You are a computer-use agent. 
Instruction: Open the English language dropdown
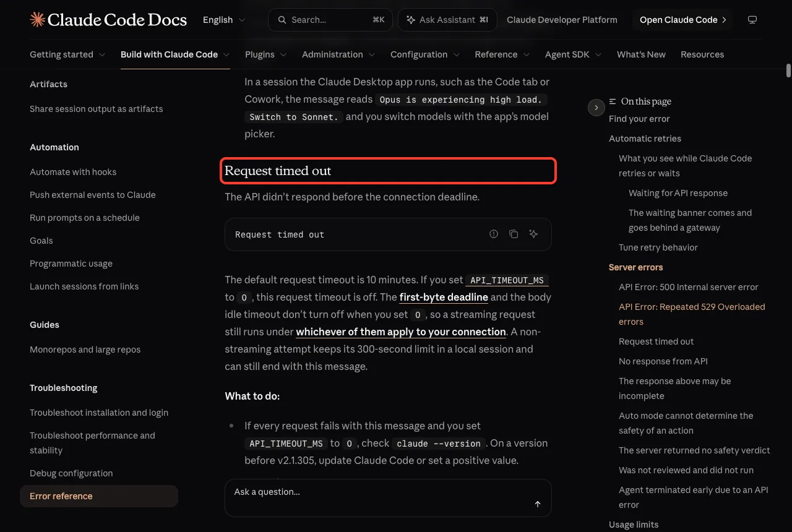224,20
